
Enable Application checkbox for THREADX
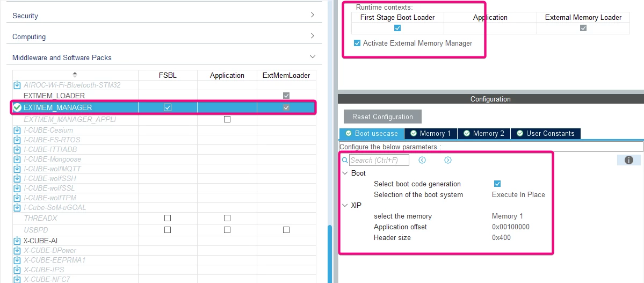(x=227, y=217)
